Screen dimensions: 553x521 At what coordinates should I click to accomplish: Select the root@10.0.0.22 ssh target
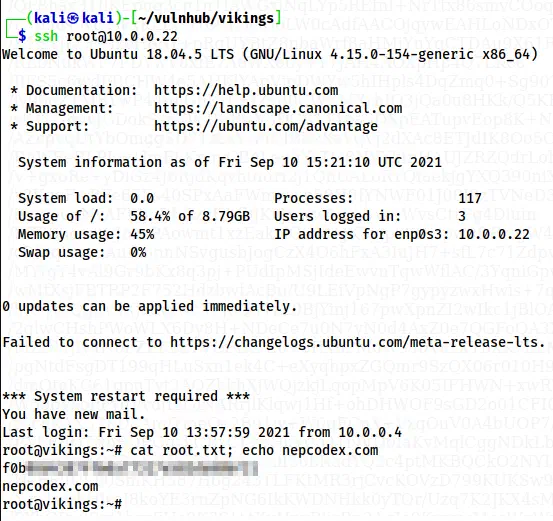(122, 36)
